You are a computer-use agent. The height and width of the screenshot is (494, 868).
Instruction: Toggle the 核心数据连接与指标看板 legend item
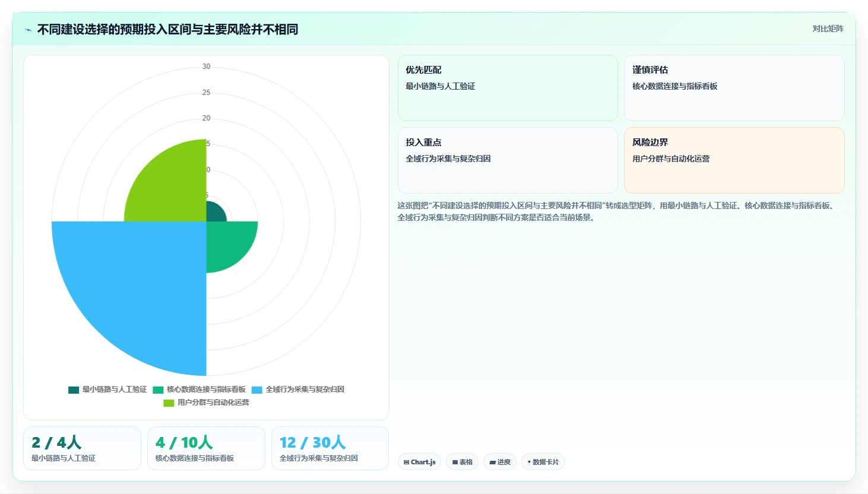point(199,389)
